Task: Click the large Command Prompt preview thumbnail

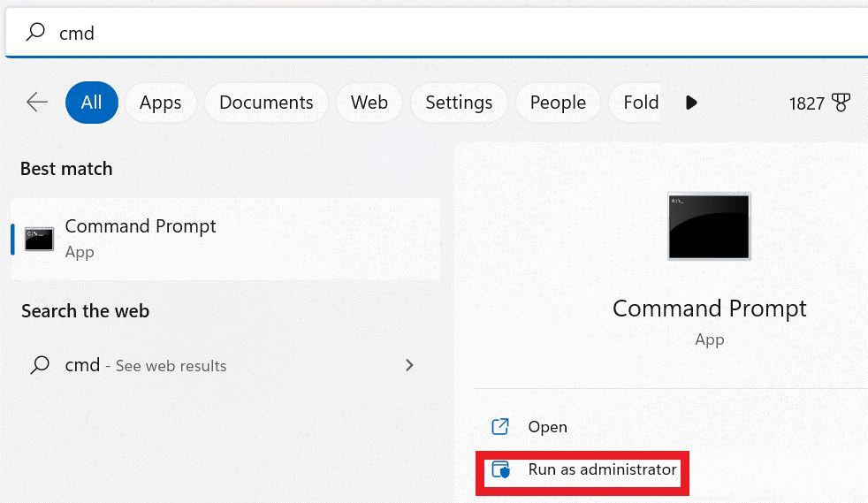Action: point(709,225)
